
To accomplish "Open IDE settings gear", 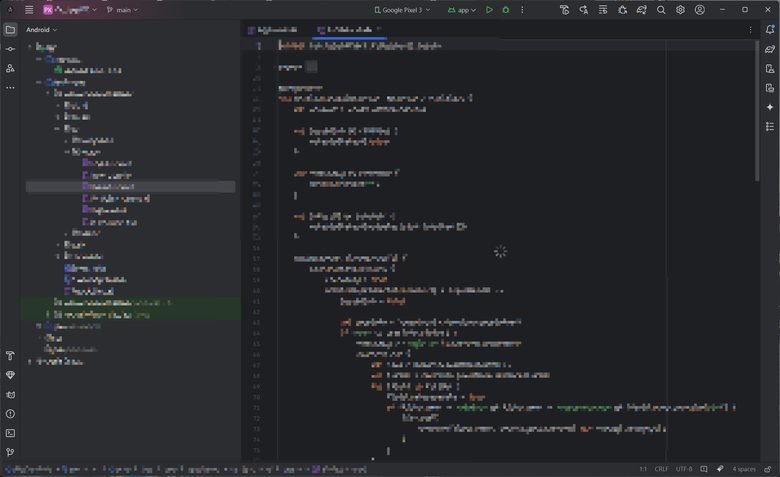I will (x=681, y=9).
